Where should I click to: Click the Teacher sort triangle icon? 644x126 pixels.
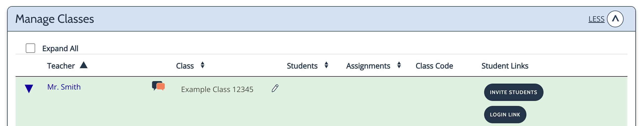point(83,65)
